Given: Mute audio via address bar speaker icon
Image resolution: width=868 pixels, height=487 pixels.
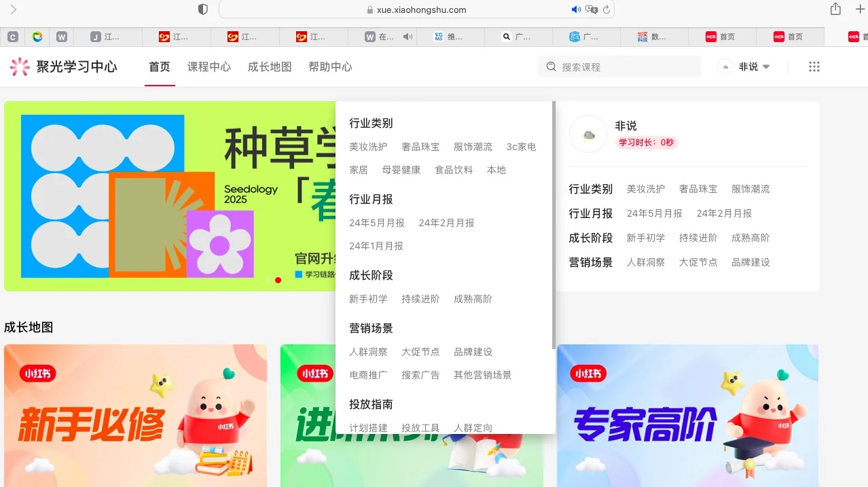Looking at the screenshot, I should point(576,10).
